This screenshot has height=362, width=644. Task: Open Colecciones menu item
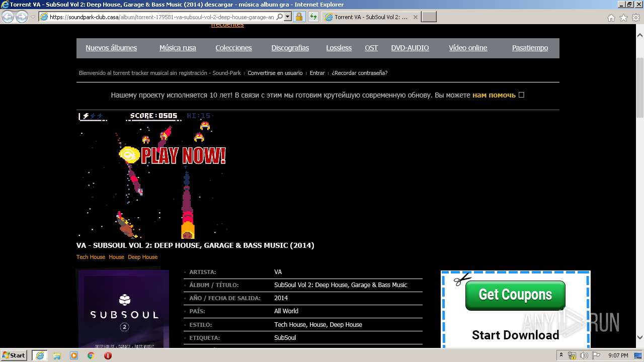point(233,48)
